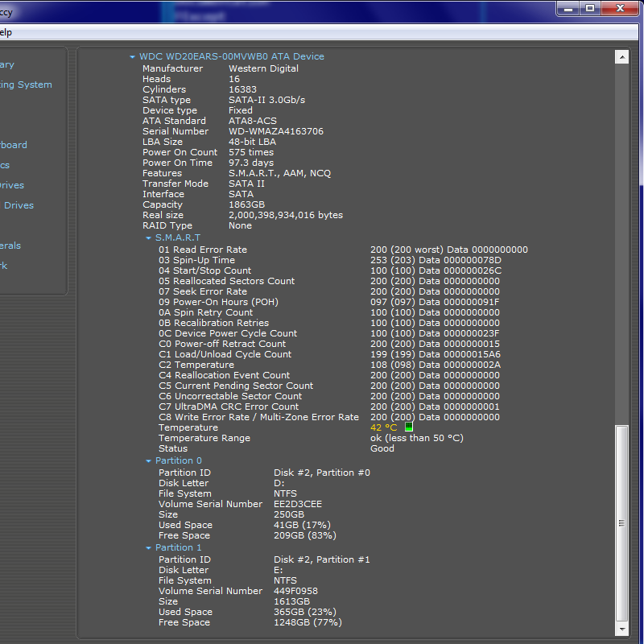Click the C2 Temperature attribute row
Screen dimensions: 644x644
pos(329,365)
